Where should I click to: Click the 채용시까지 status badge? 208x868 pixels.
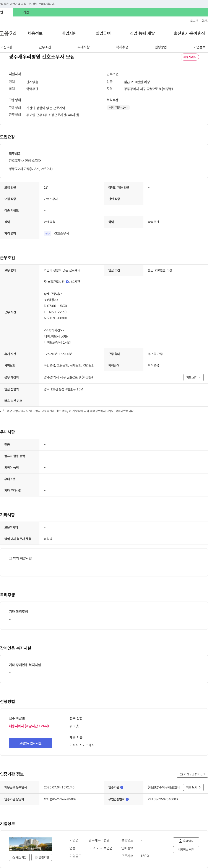[190, 57]
